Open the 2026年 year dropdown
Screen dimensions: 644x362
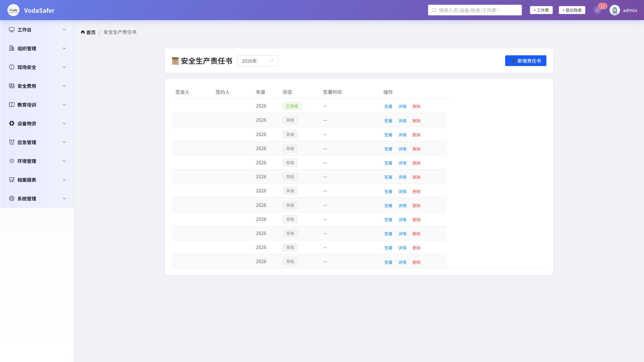point(258,61)
